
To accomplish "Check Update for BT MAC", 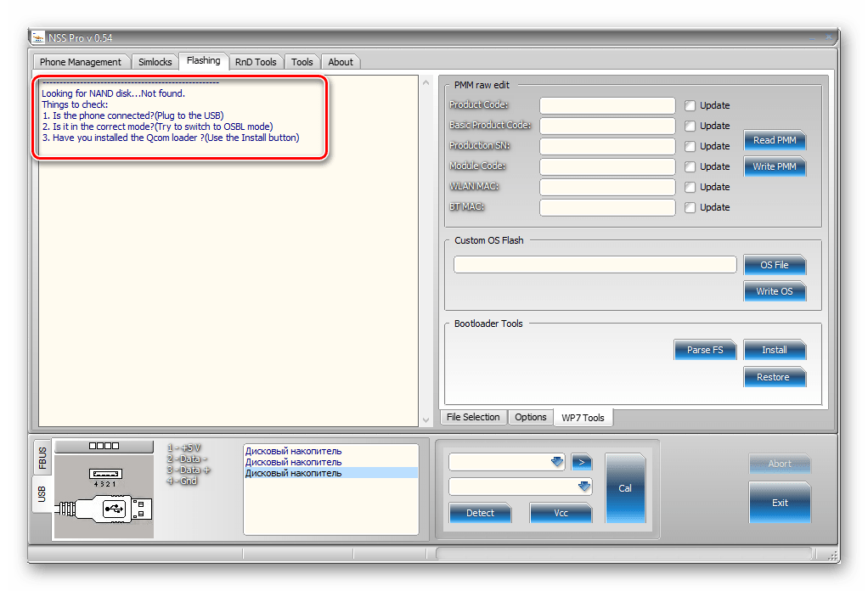I will 690,207.
